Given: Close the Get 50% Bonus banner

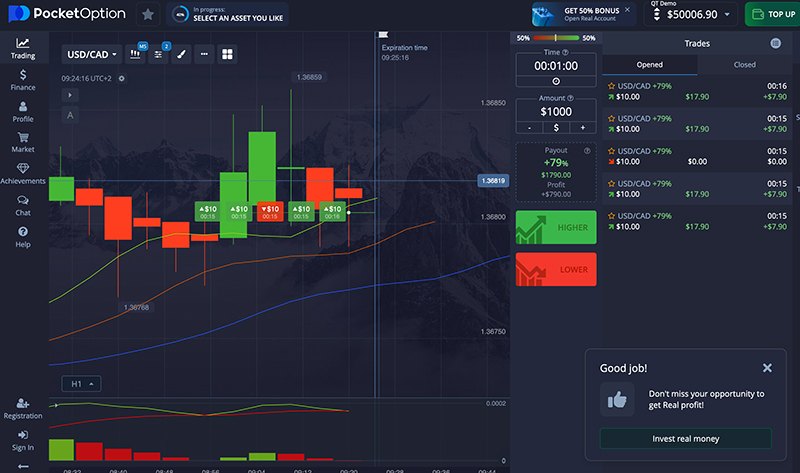Looking at the screenshot, I should click(x=628, y=9).
